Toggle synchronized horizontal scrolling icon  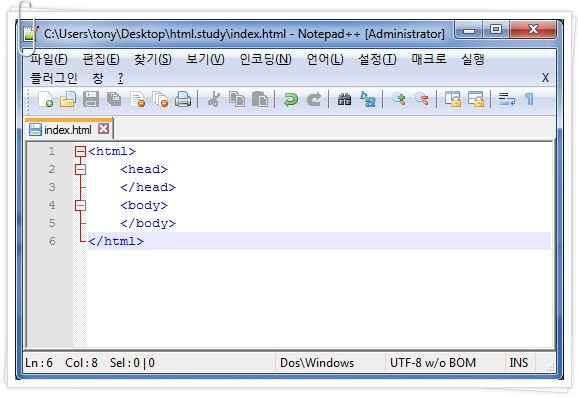pos(476,100)
